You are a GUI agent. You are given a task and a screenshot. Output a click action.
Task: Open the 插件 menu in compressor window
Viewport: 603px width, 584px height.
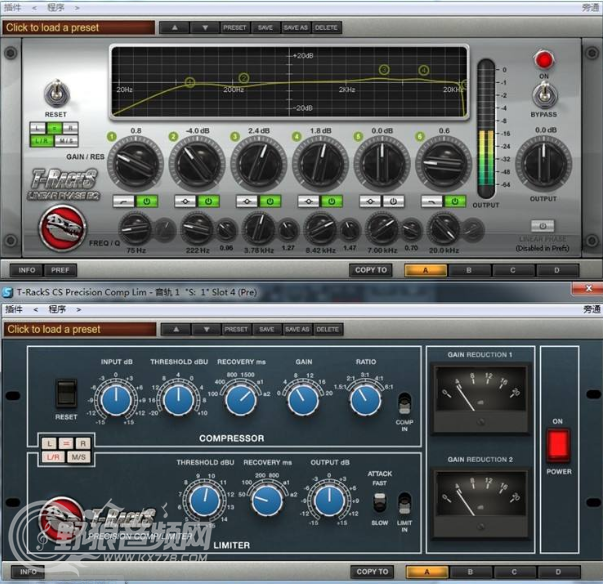[x=14, y=309]
